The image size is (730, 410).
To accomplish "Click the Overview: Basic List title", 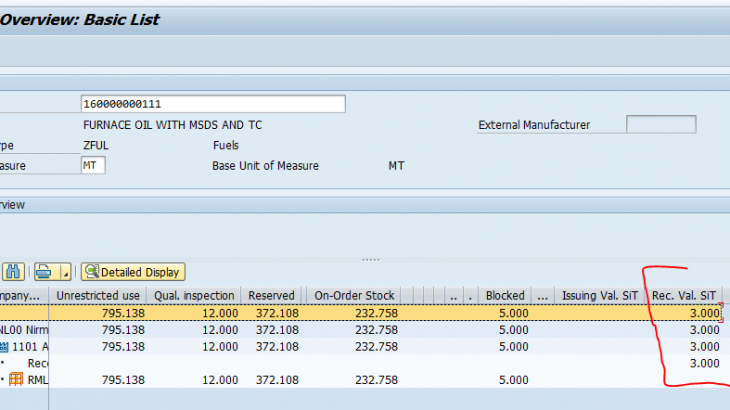I will coord(80,20).
